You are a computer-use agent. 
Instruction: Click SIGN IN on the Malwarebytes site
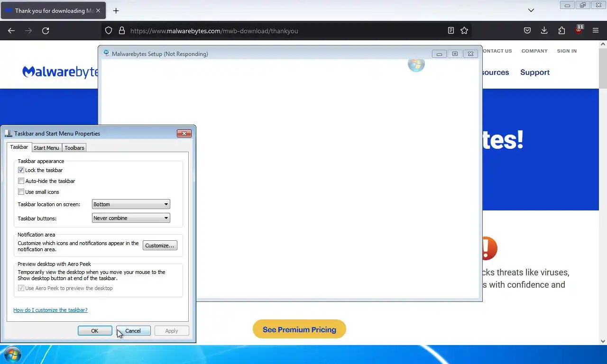567,51
